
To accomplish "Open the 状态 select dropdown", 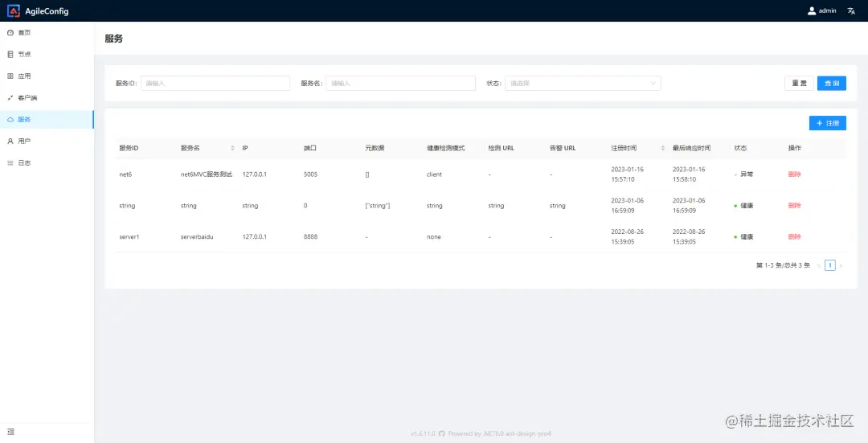I will [x=583, y=83].
